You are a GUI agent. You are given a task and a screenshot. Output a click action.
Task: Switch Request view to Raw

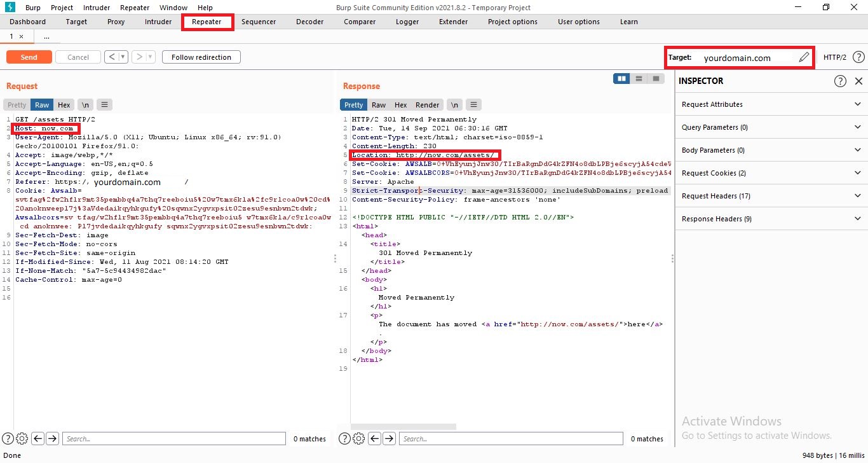(x=42, y=105)
